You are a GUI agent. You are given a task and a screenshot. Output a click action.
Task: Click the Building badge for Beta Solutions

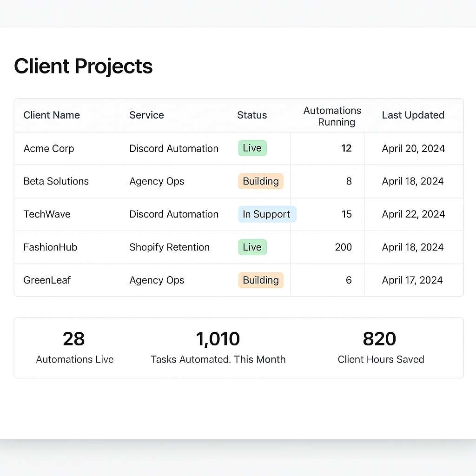[x=261, y=181]
